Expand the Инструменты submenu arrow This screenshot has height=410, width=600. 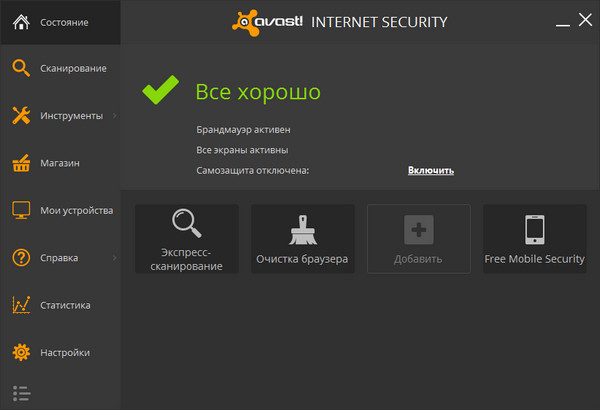115,116
